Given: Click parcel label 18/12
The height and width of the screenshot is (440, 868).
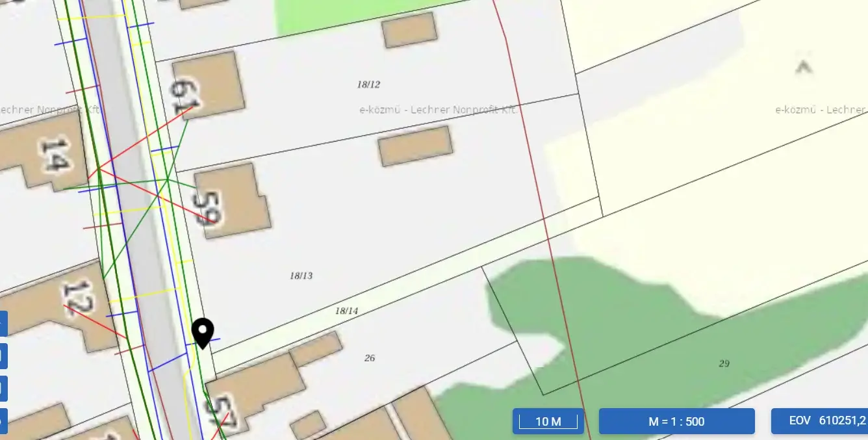Looking at the screenshot, I should (x=368, y=84).
